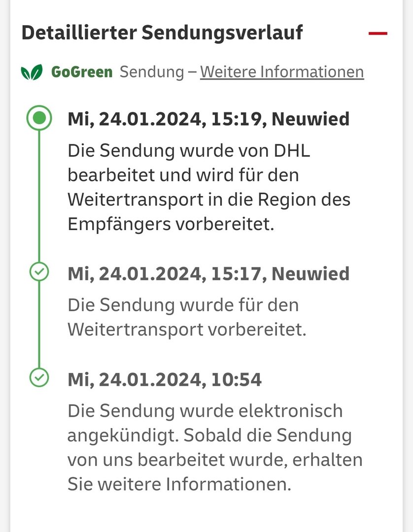Collapse the Detaillierter Sendungsverlauf section
Viewport: 413px width, 532px height.
point(378,33)
